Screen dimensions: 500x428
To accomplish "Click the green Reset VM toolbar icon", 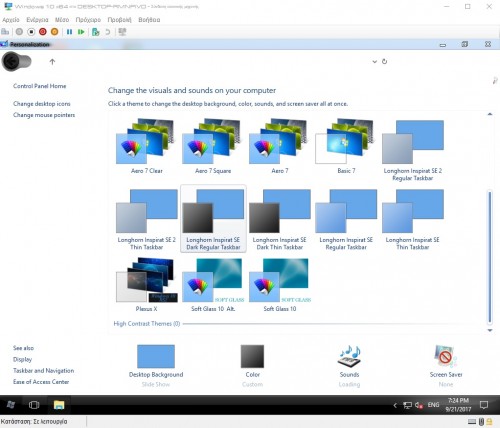I will point(81,32).
